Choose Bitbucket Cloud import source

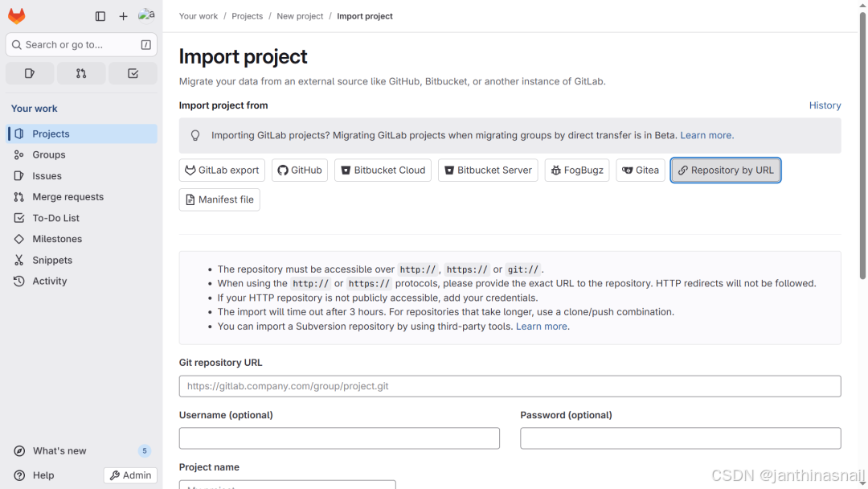pos(383,170)
